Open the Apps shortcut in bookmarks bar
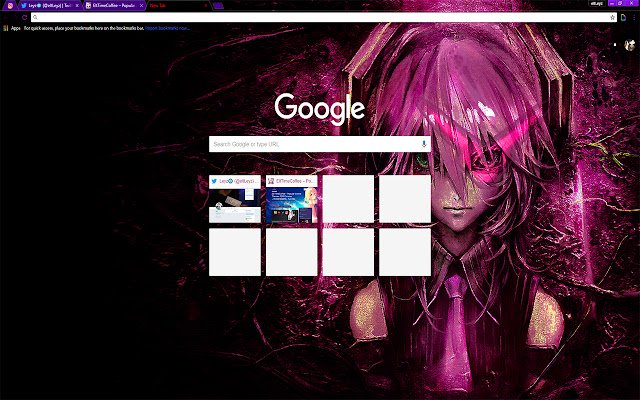The height and width of the screenshot is (400, 640). click(12, 28)
